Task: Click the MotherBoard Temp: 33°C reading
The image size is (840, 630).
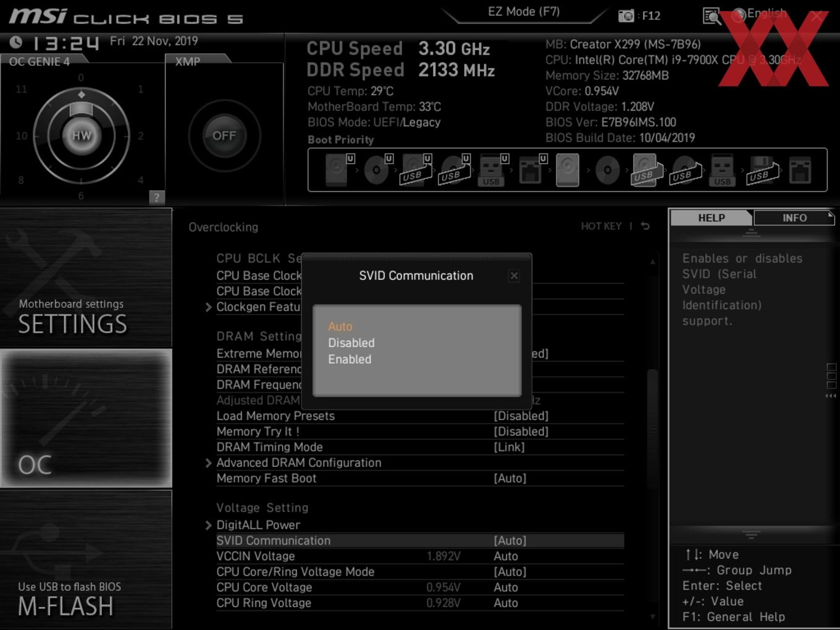Action: coord(374,107)
